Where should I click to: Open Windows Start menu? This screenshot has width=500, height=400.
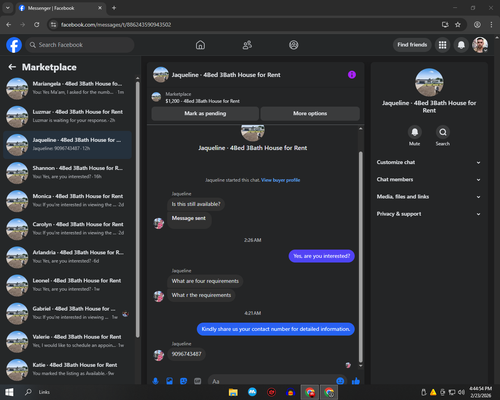pyautogui.click(x=9, y=392)
